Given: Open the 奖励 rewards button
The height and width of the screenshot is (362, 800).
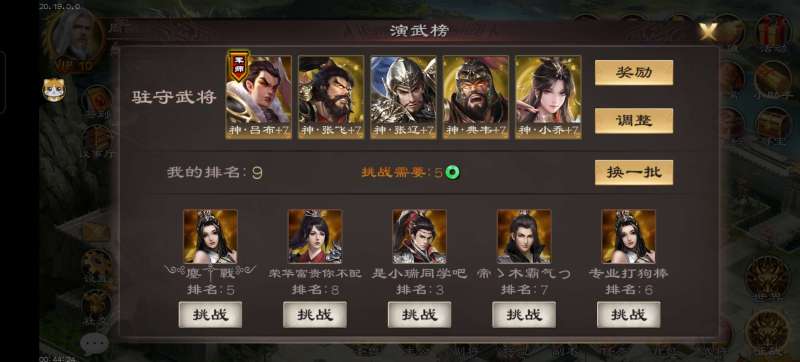Looking at the screenshot, I should coord(634,72).
